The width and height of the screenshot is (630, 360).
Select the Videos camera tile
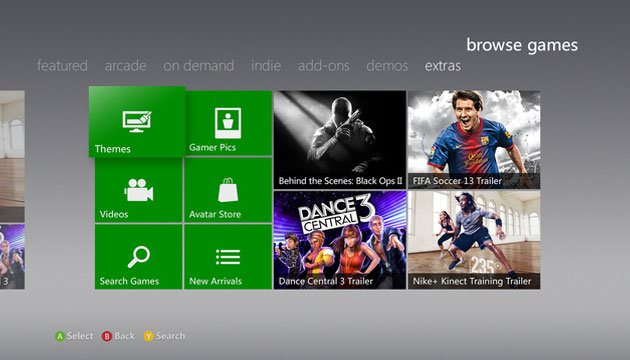(139, 190)
